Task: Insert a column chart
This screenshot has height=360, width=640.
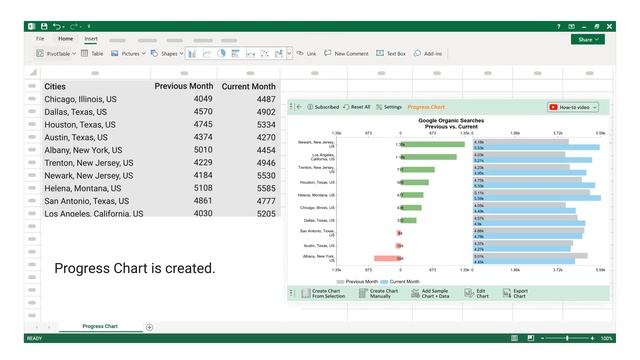Action: point(192,53)
